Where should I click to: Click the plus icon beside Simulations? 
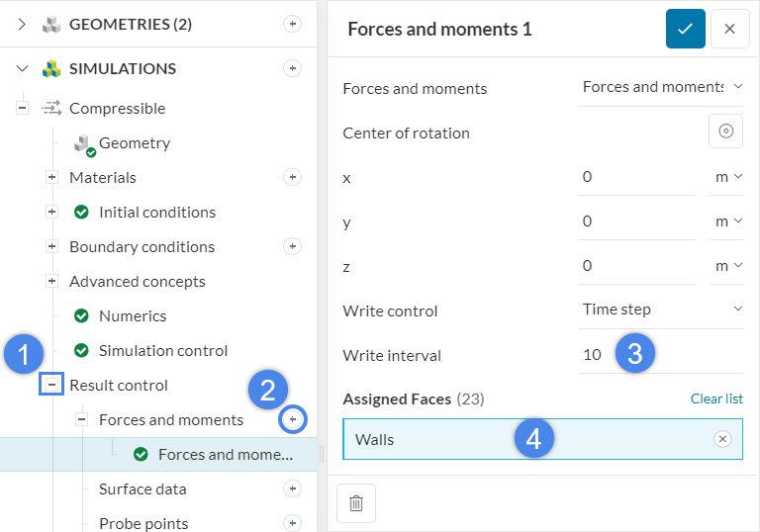pos(292,68)
